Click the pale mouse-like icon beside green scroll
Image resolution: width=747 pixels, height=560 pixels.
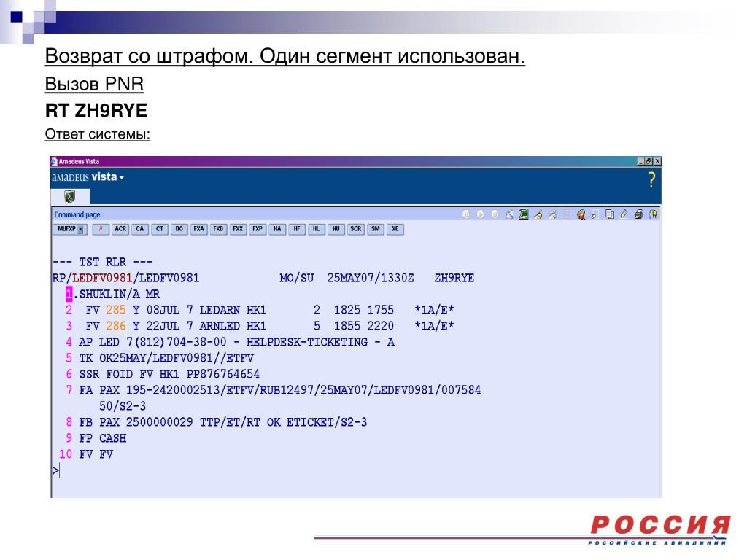(x=509, y=214)
